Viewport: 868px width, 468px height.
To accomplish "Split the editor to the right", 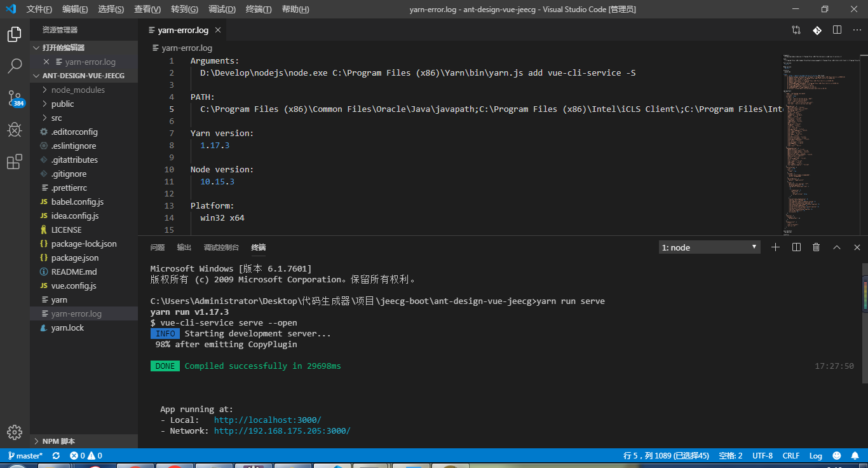I will [x=837, y=29].
